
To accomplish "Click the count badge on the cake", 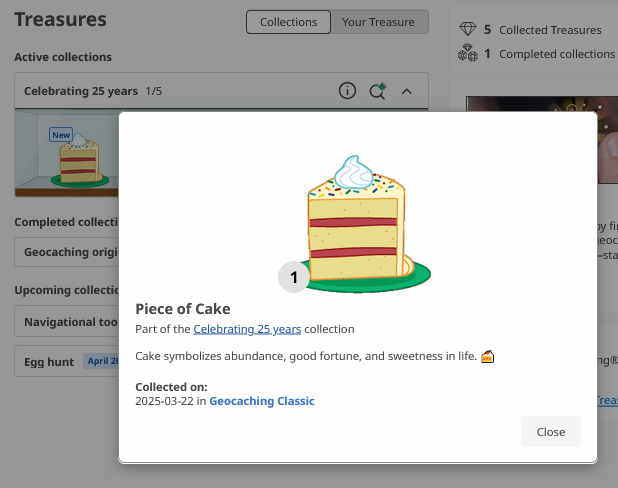I will click(294, 277).
